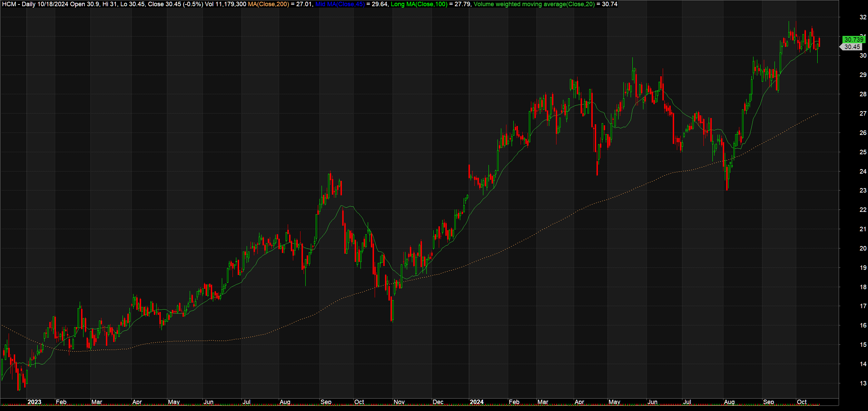The height and width of the screenshot is (411, 868).
Task: Select the Jun 2023 label on time axis
Action: 208,402
